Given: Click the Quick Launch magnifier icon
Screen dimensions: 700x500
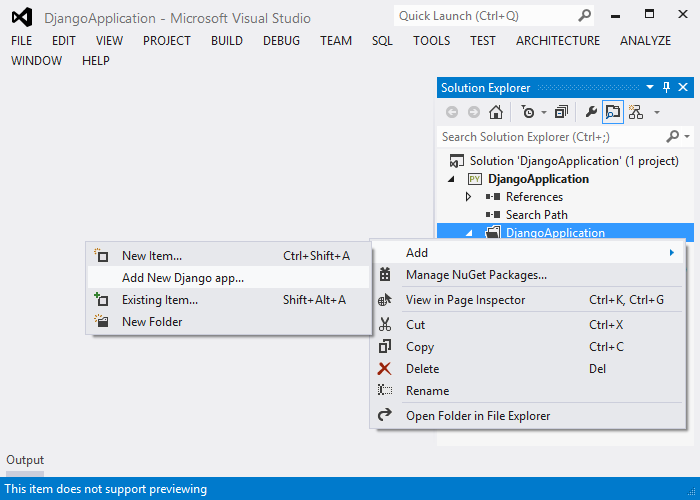Looking at the screenshot, I should 584,16.
